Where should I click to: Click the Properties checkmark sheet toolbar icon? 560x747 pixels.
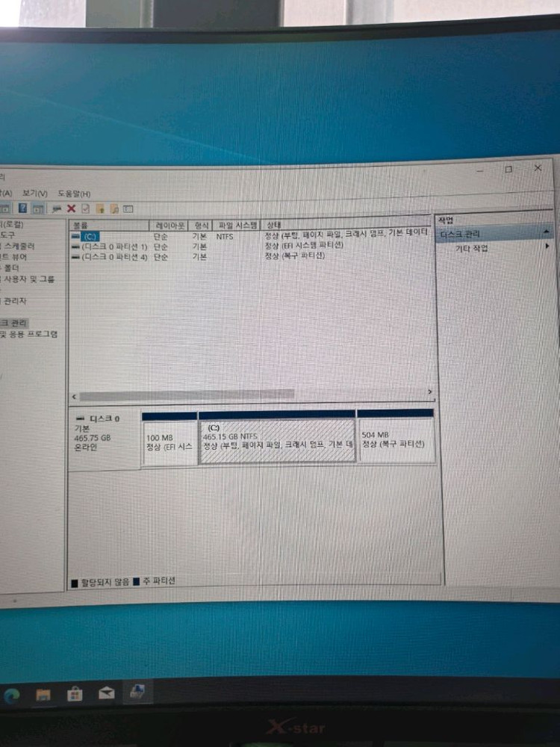click(86, 208)
